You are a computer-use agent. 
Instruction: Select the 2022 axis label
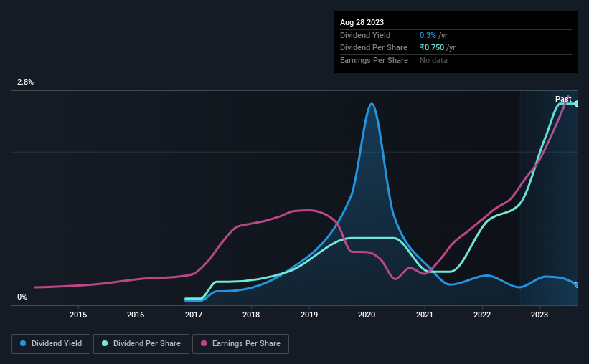click(x=482, y=315)
